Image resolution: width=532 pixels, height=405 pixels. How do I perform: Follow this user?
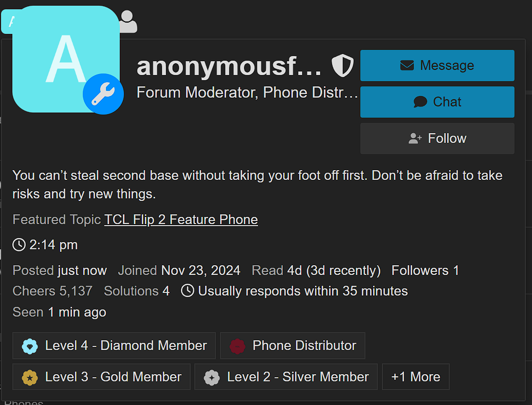click(x=437, y=138)
